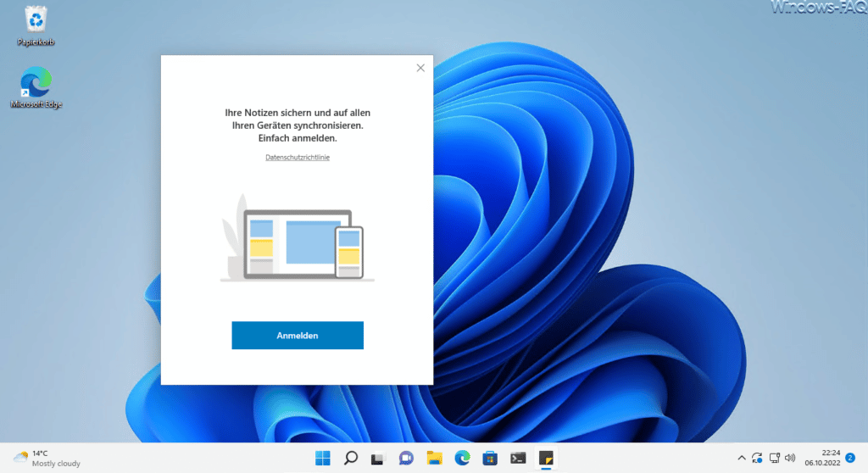Close the Sticky Notes sign-in dialog

click(420, 68)
